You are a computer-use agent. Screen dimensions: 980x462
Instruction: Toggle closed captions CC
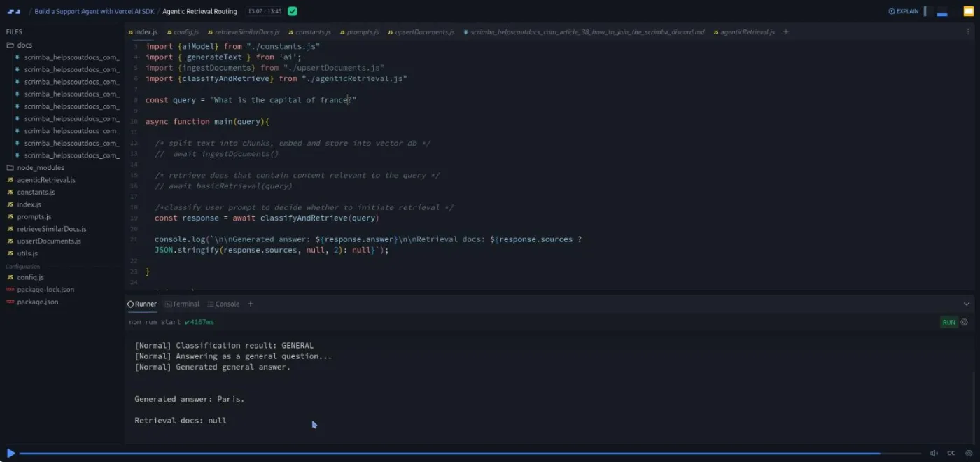(951, 453)
